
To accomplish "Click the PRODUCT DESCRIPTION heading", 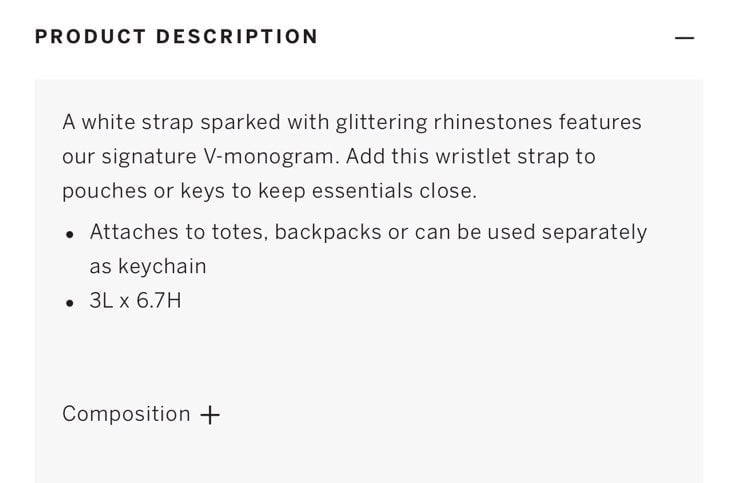I will (x=176, y=37).
